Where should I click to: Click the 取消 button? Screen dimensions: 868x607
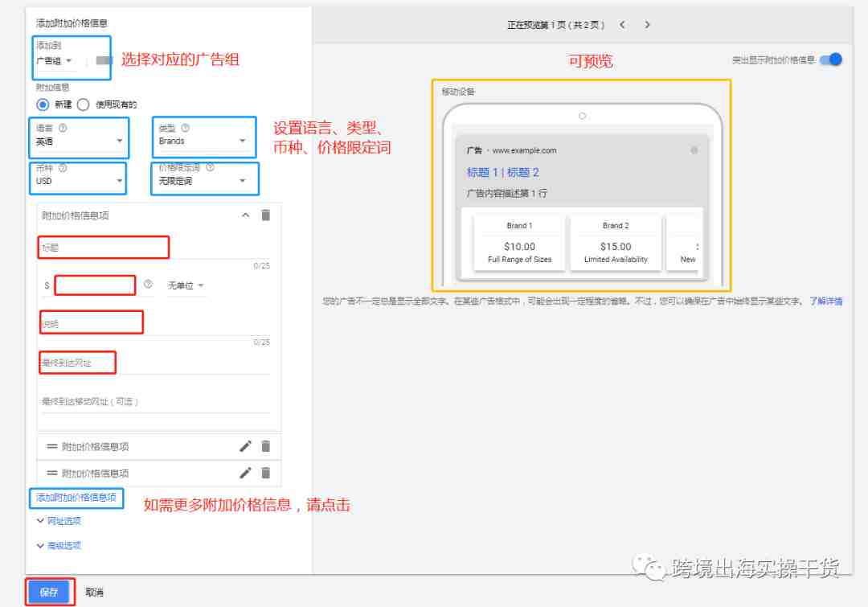(94, 592)
